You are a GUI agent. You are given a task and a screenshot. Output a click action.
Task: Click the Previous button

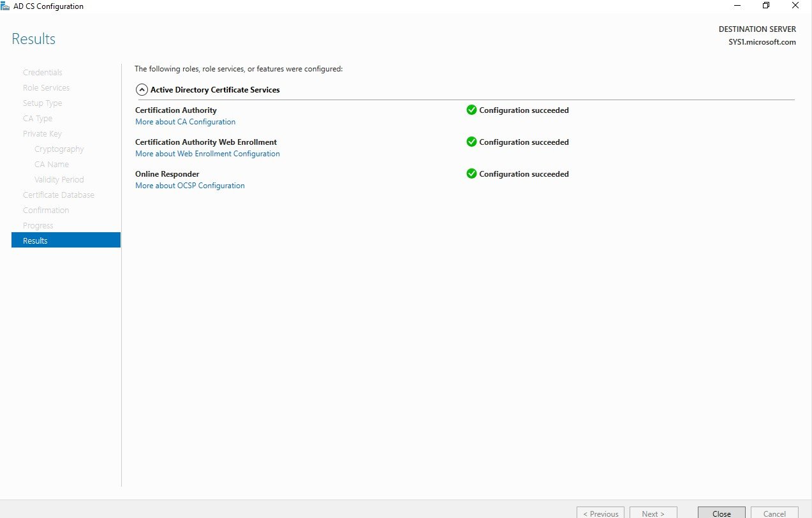[600, 513]
